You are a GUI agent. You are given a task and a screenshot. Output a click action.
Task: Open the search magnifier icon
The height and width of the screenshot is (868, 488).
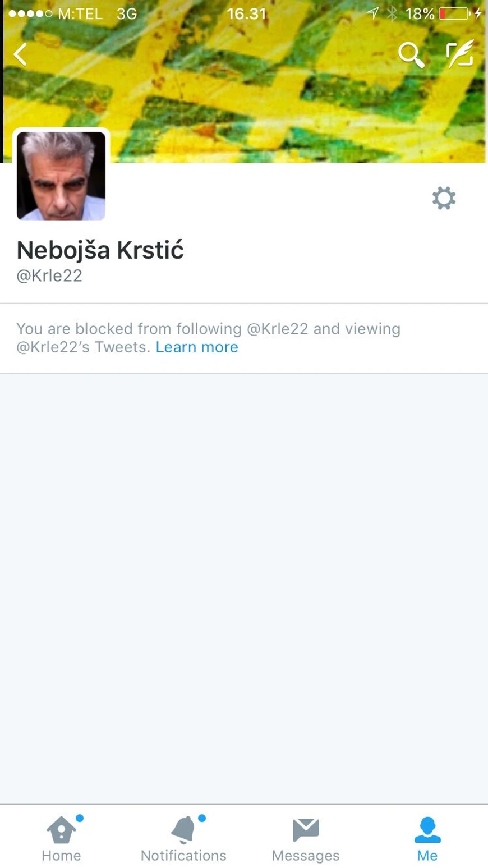coord(411,54)
